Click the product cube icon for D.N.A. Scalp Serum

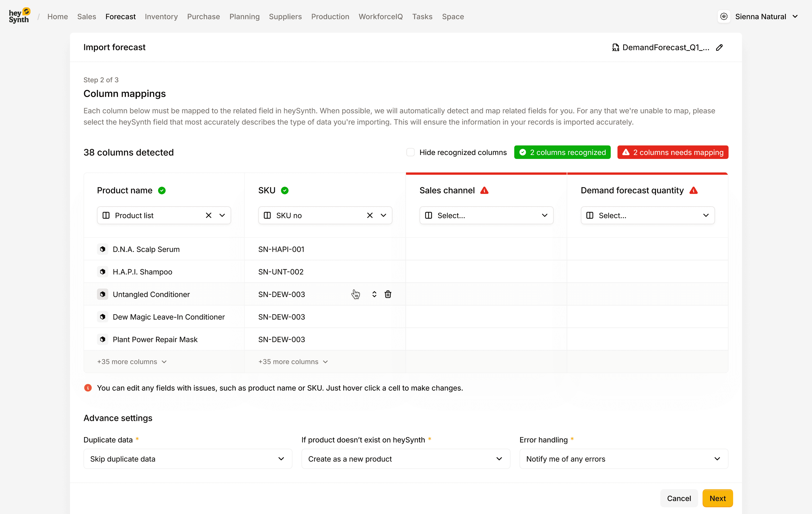tap(103, 249)
